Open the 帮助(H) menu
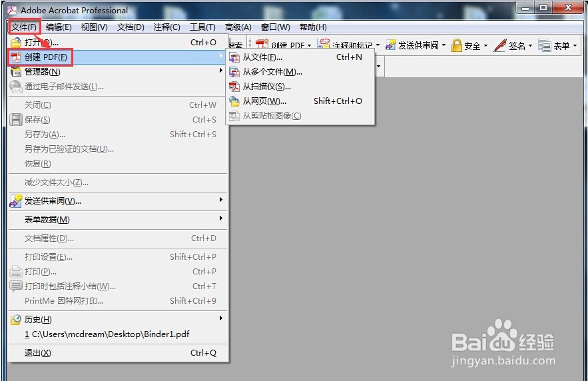 tap(313, 27)
